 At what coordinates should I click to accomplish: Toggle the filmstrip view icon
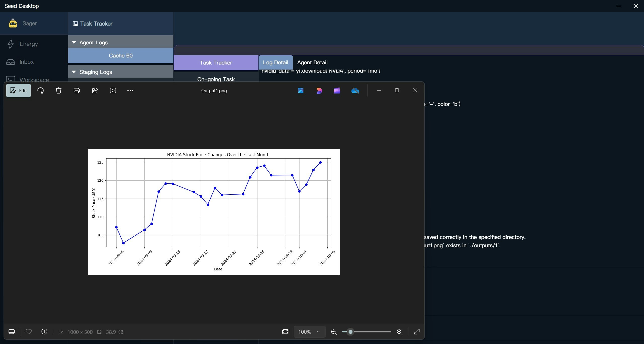[12, 332]
